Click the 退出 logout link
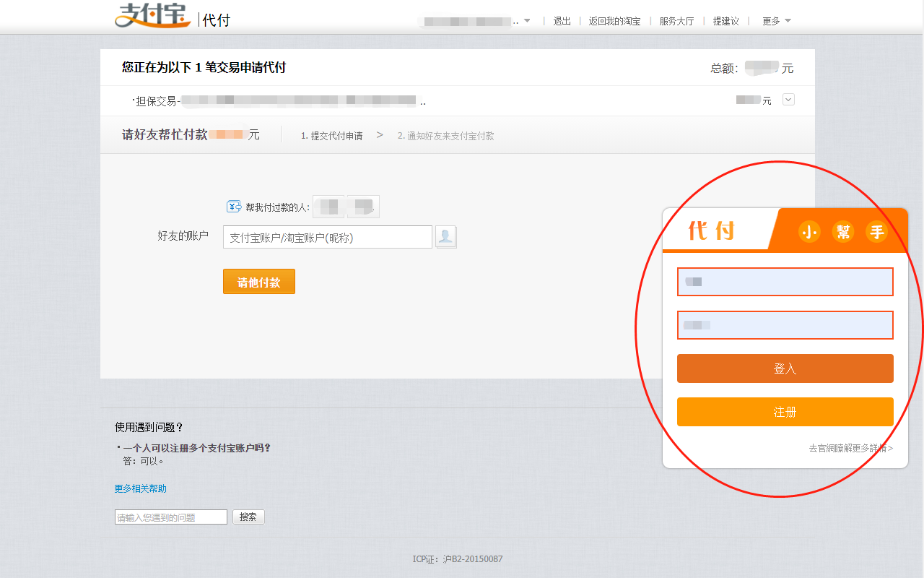This screenshot has height=578, width=924. [562, 21]
